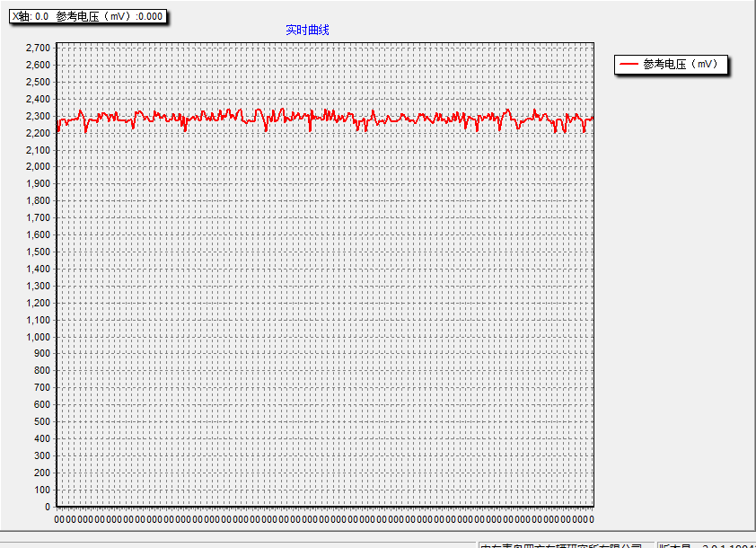Click the 1,200 y-axis label
756x548 pixels.
click(38, 303)
